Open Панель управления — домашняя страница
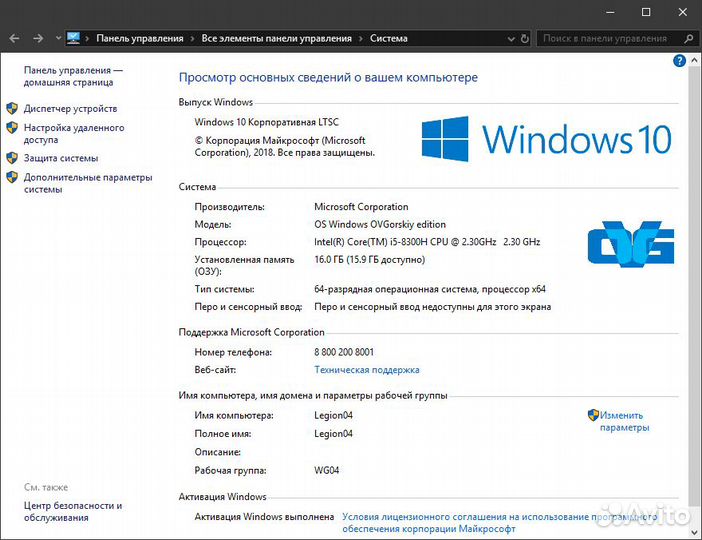This screenshot has width=702, height=540. [x=73, y=76]
